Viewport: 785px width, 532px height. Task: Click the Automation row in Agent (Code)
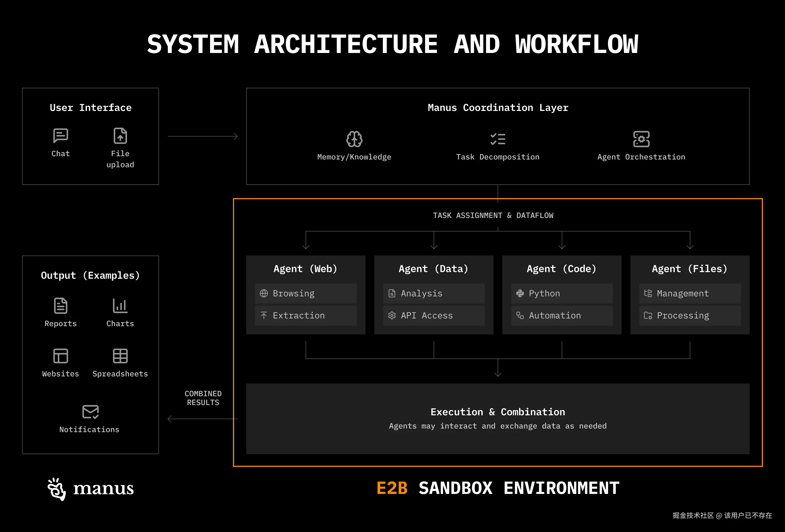tap(561, 315)
